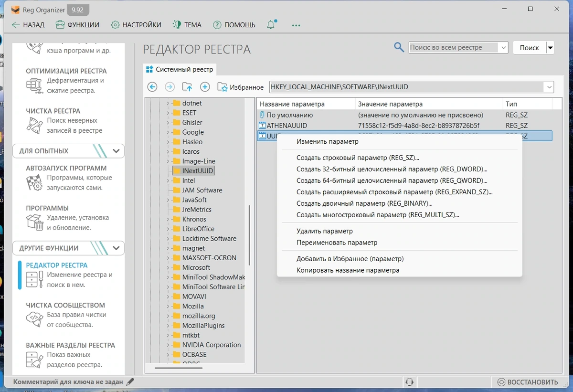Screen dimensions: 573x392
Task: Expand the dotnet tree node
Action: point(168,103)
